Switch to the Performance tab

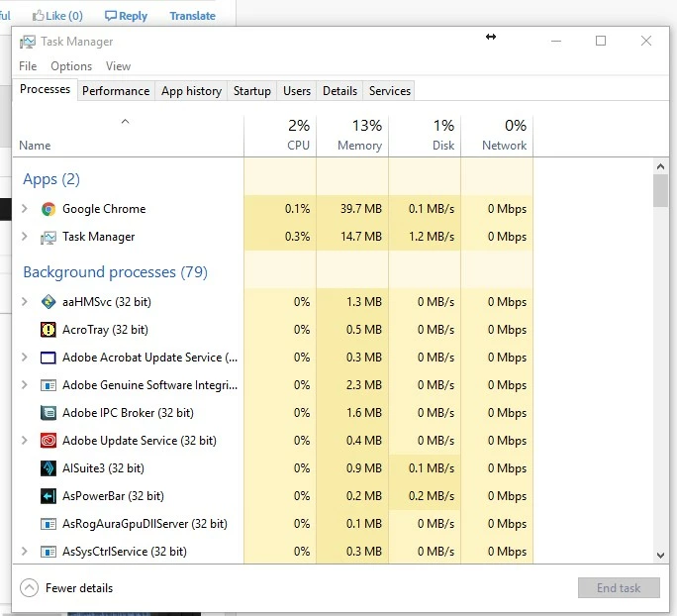tap(116, 91)
